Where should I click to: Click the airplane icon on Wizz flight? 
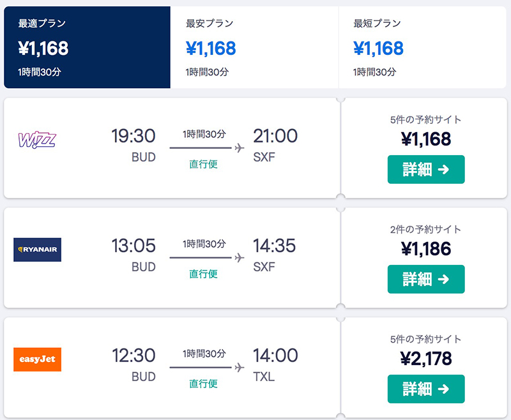point(240,148)
